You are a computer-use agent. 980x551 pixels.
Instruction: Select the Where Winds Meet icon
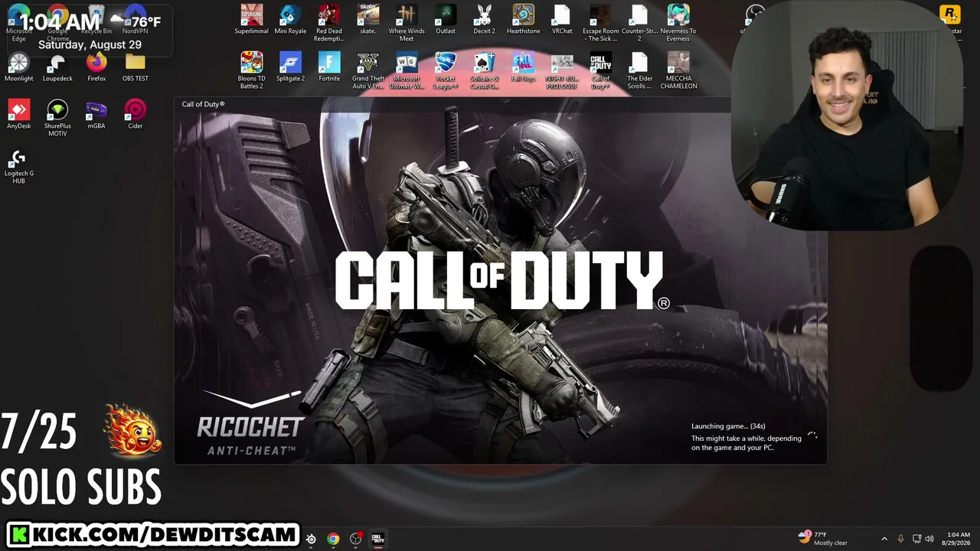coord(407,23)
